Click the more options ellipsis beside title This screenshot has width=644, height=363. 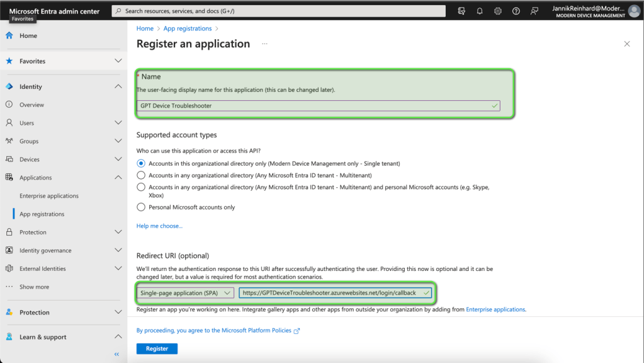264,44
